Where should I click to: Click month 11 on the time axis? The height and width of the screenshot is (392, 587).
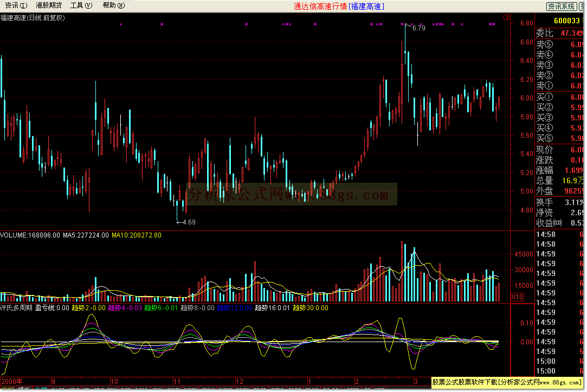(177, 382)
